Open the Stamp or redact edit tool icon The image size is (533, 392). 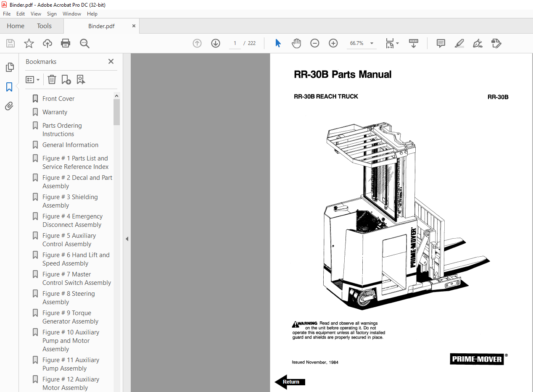click(x=496, y=43)
